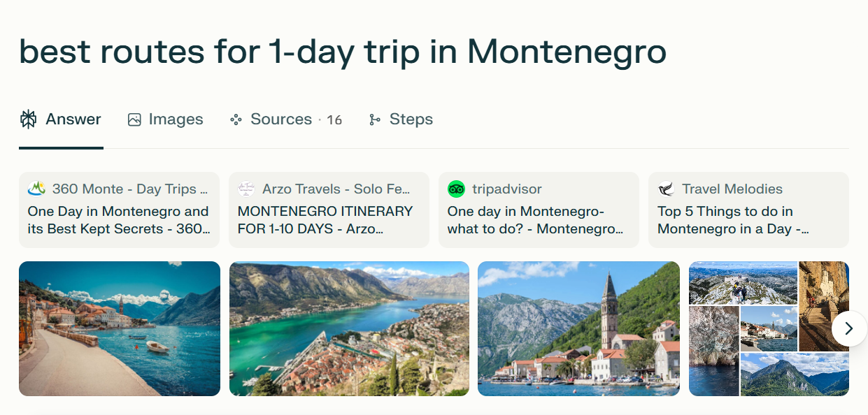Open the church bell tower photo
868x415 pixels.
(578, 328)
